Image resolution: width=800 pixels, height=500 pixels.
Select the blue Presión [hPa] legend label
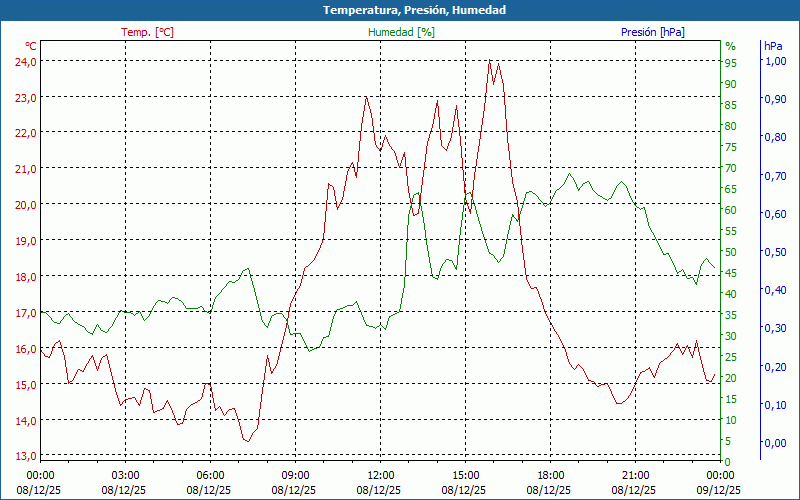coord(652,32)
